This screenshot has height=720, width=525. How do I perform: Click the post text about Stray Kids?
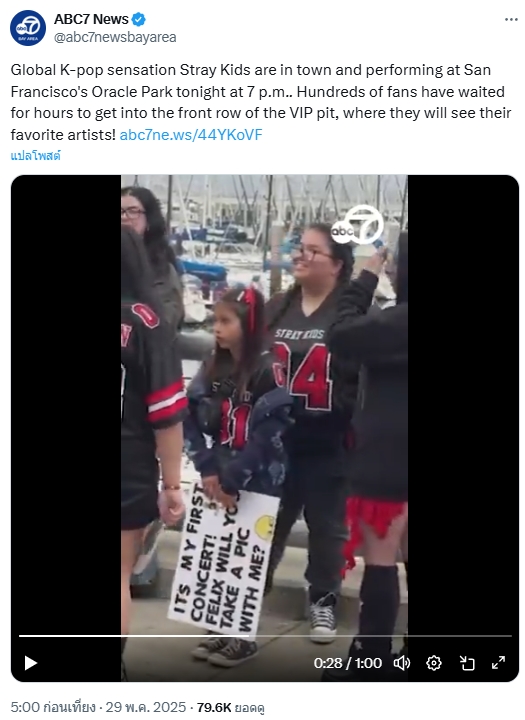(x=261, y=102)
